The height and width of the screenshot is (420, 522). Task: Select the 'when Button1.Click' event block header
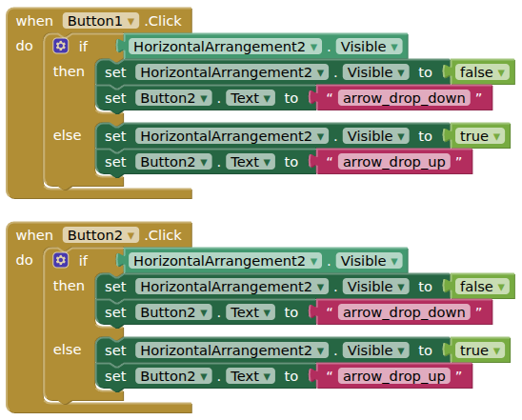(99, 21)
